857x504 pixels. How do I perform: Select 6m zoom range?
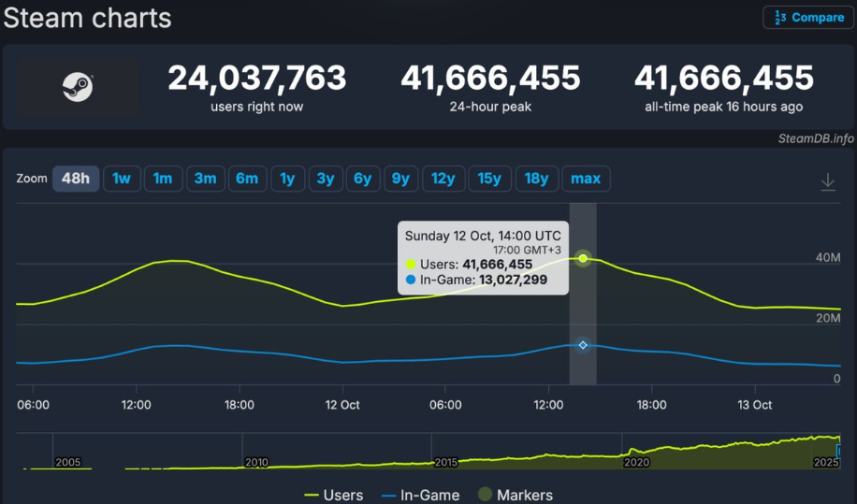(x=247, y=179)
